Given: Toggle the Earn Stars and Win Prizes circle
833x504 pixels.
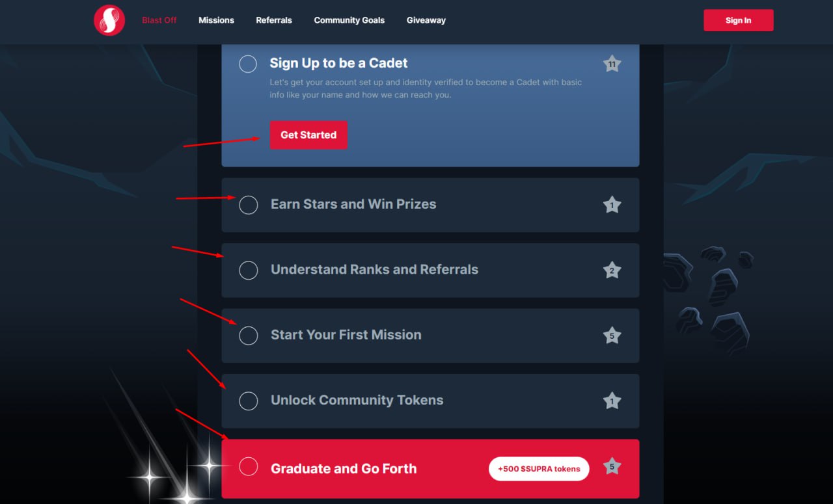Looking at the screenshot, I should click(x=249, y=205).
